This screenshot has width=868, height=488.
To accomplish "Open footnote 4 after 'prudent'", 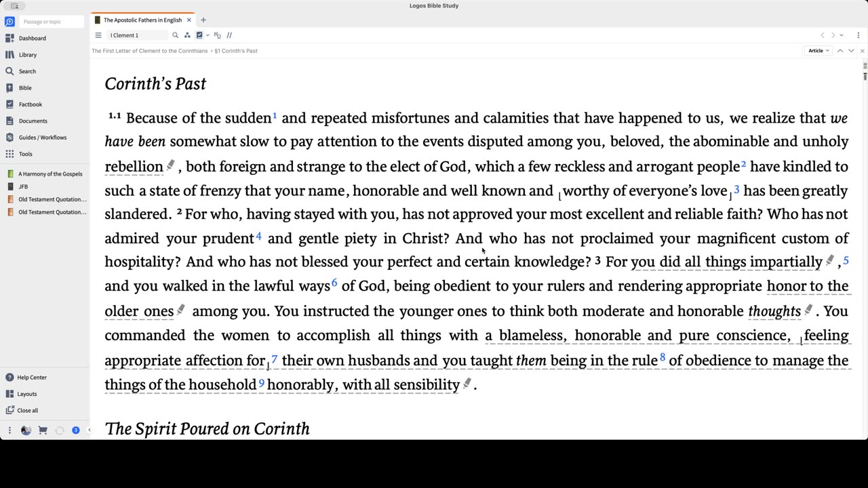I will 259,237.
